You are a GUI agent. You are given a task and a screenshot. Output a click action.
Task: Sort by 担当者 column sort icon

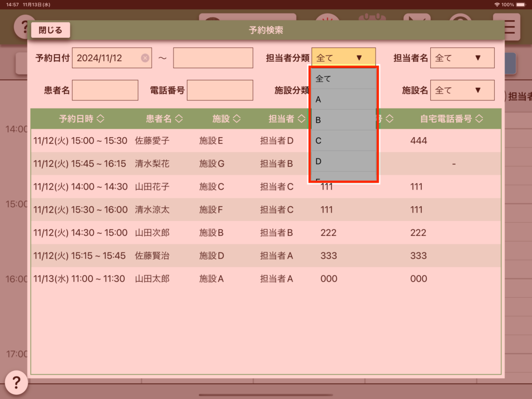[x=301, y=119]
